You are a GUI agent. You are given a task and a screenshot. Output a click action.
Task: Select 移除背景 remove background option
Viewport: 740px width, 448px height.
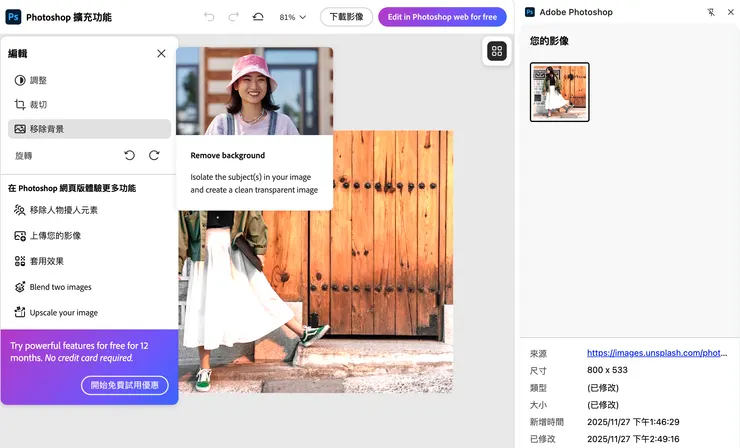[89, 129]
